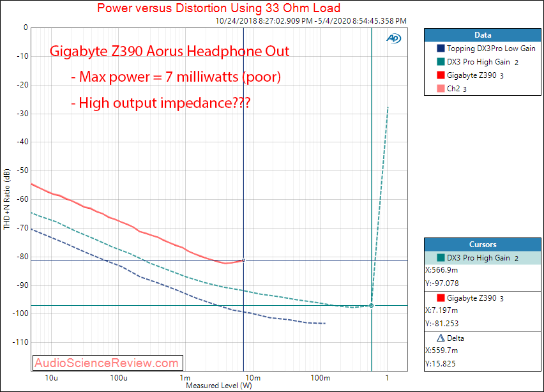Click the Cursors teal swatch for DX3 Pro
Image resolution: width=544 pixels, height=392 pixels.
441,257
